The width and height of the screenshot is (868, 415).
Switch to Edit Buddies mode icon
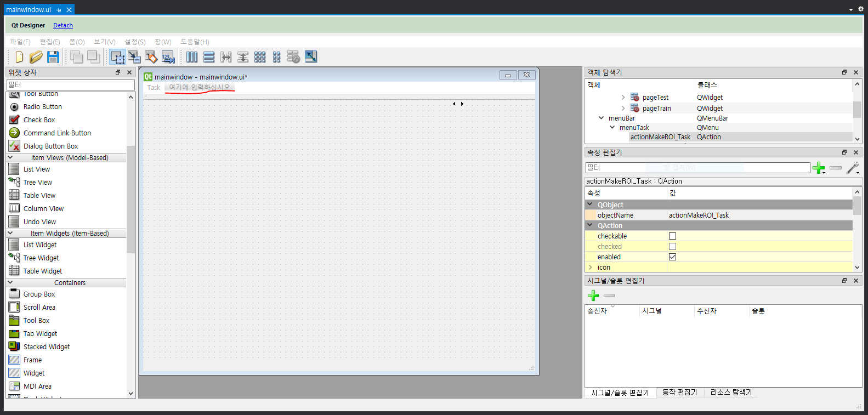tap(151, 57)
